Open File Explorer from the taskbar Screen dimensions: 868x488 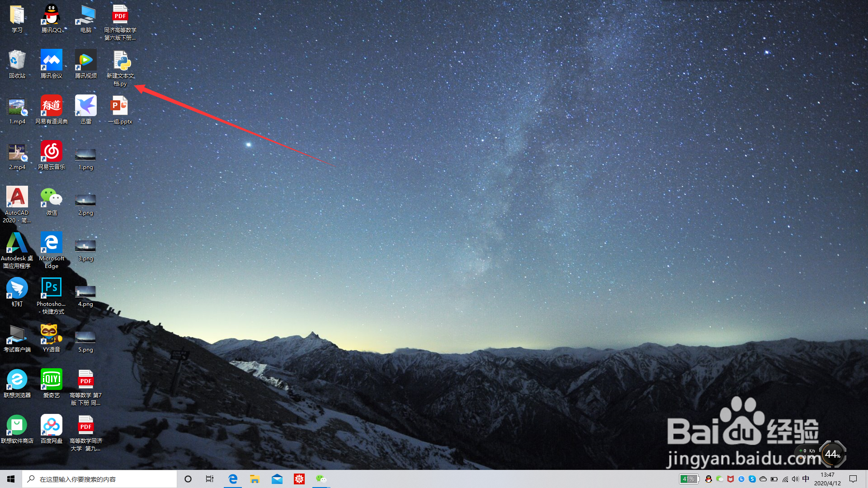255,479
